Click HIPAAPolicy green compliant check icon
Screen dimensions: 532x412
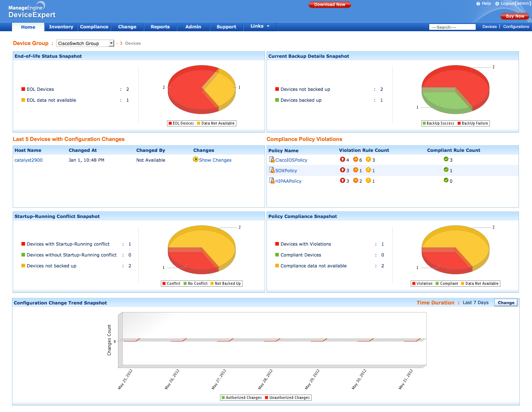[x=446, y=180]
